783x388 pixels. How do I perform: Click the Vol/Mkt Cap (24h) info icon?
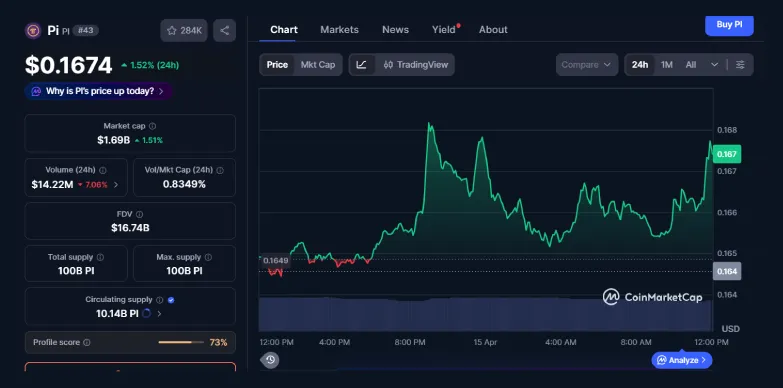coord(220,170)
